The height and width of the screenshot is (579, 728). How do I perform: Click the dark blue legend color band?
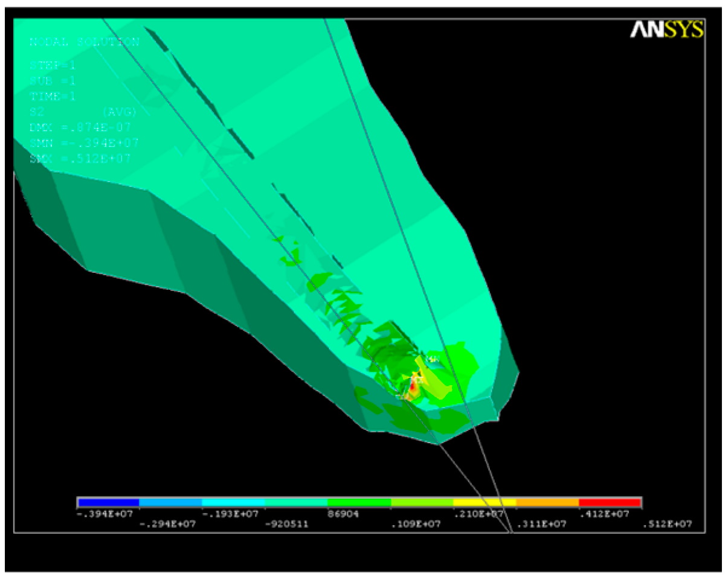pyautogui.click(x=109, y=502)
